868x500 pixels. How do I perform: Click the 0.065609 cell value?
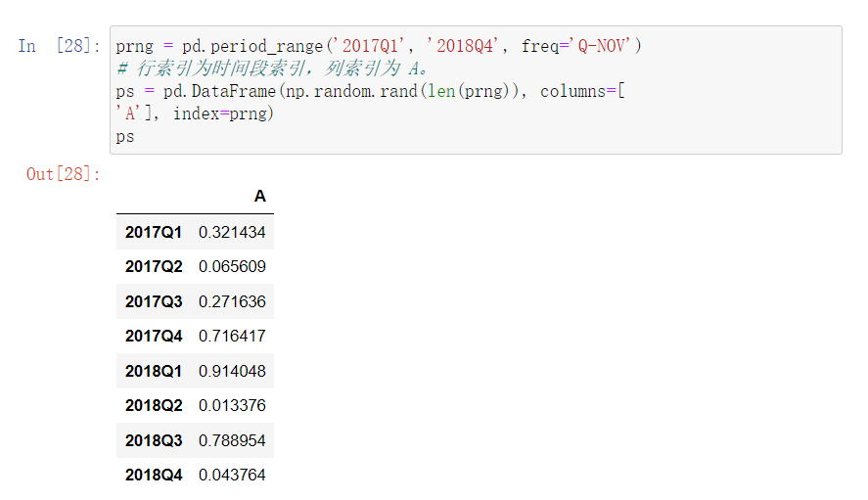(x=232, y=266)
